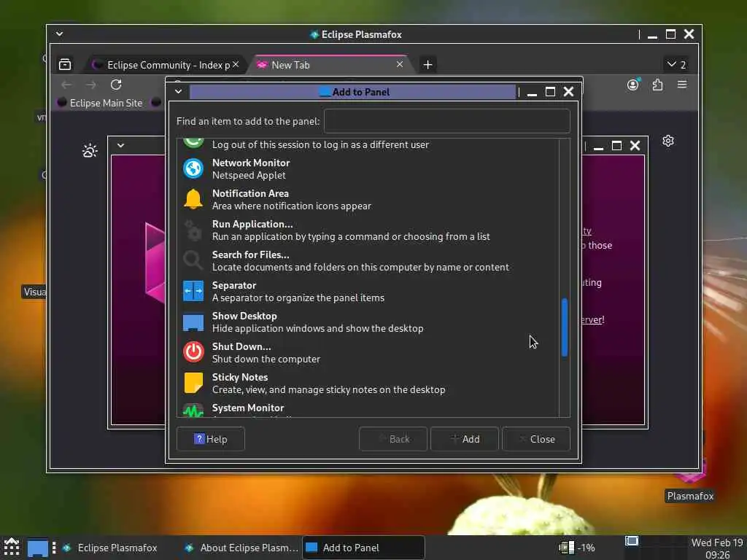The image size is (747, 560).
Task: Open the Plasmafox extensions puzzle icon
Action: coord(657,85)
